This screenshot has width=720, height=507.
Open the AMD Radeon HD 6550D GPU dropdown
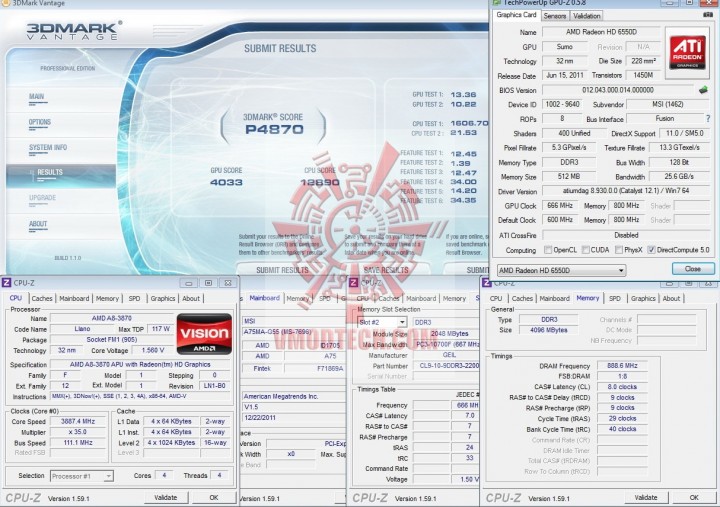tap(561, 270)
